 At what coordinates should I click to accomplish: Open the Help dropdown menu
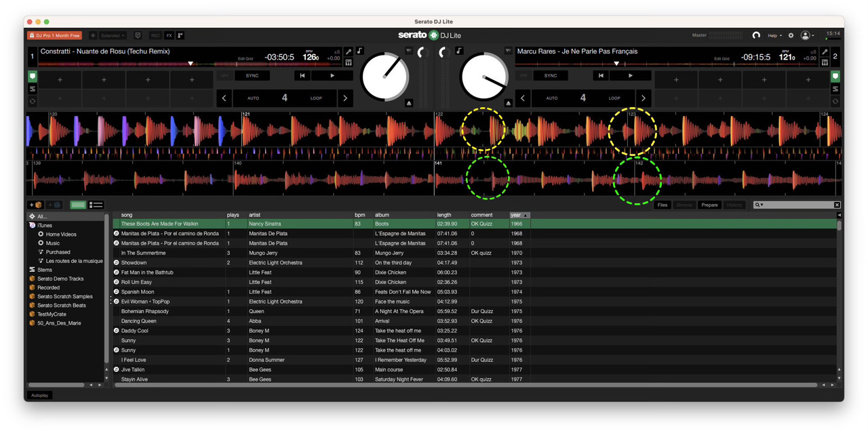pyautogui.click(x=774, y=35)
